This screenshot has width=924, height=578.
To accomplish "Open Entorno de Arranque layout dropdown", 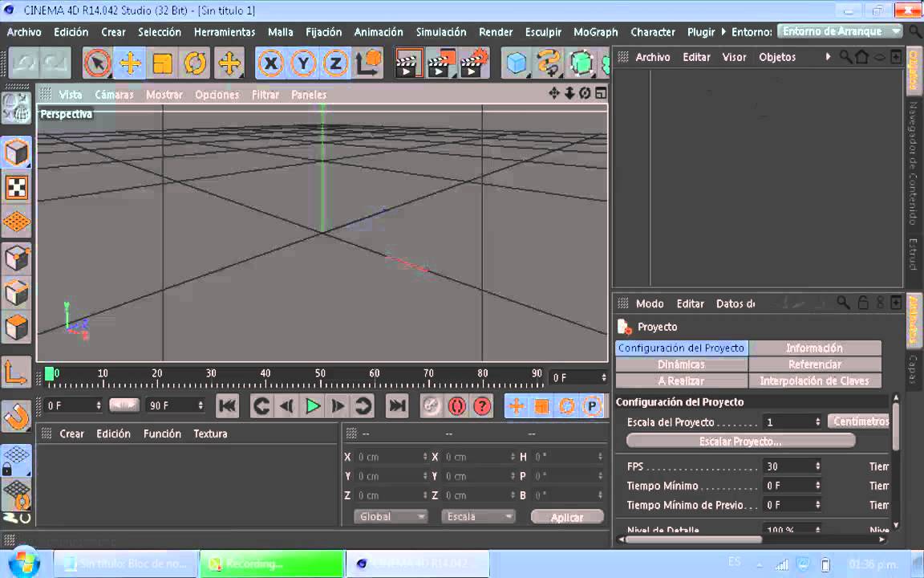I will (840, 31).
